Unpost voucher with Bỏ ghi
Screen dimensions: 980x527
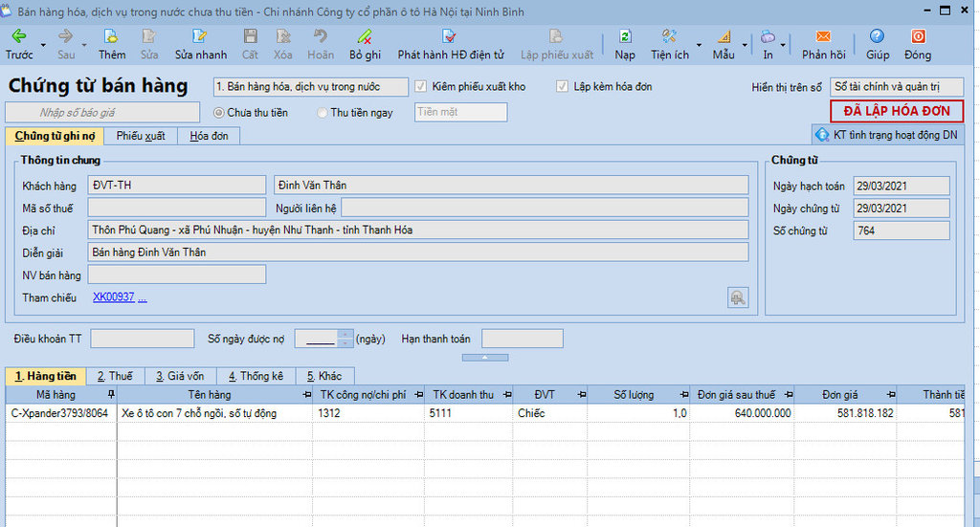365,44
